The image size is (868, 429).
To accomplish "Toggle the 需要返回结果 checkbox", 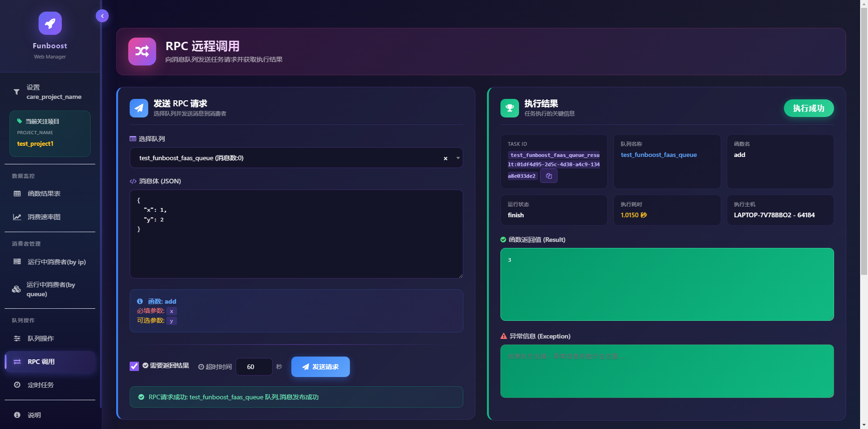I will [x=134, y=366].
